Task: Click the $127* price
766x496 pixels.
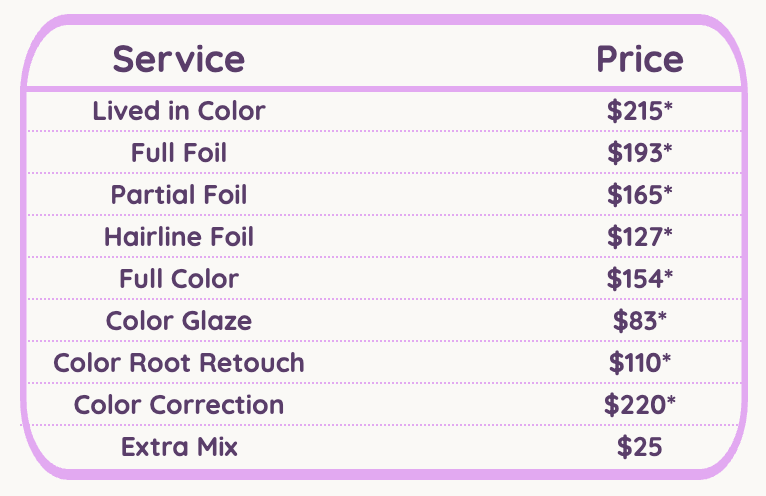Action: click(639, 237)
